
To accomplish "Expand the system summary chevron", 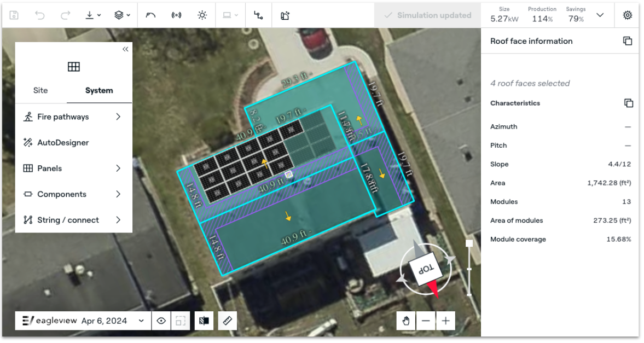I will click(600, 15).
